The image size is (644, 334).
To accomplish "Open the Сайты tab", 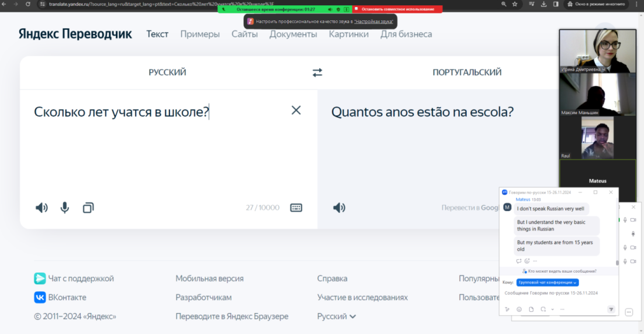I will click(244, 34).
